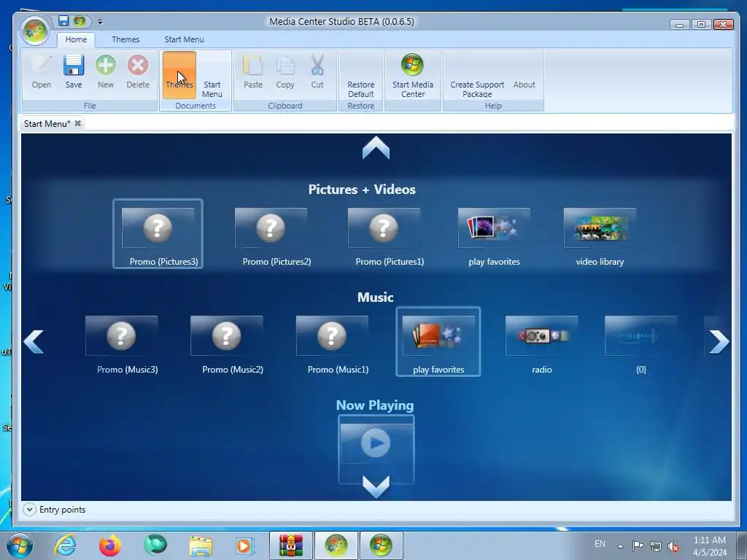
Task: Click the left arrow in Music strip
Action: (34, 341)
